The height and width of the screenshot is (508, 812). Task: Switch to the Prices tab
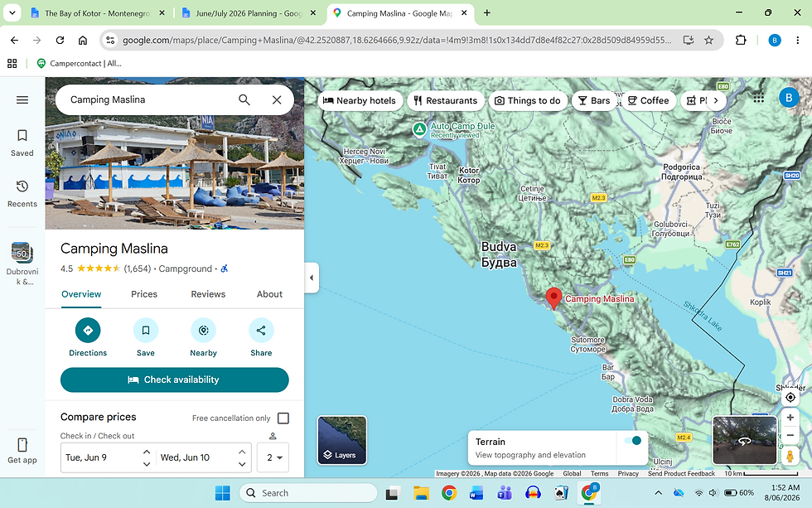click(x=144, y=294)
